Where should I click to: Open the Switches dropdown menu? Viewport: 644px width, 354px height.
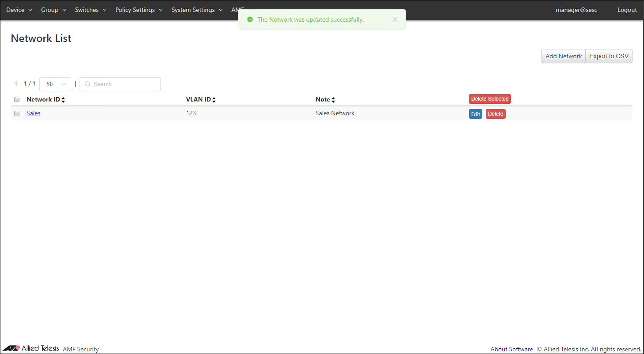point(91,10)
